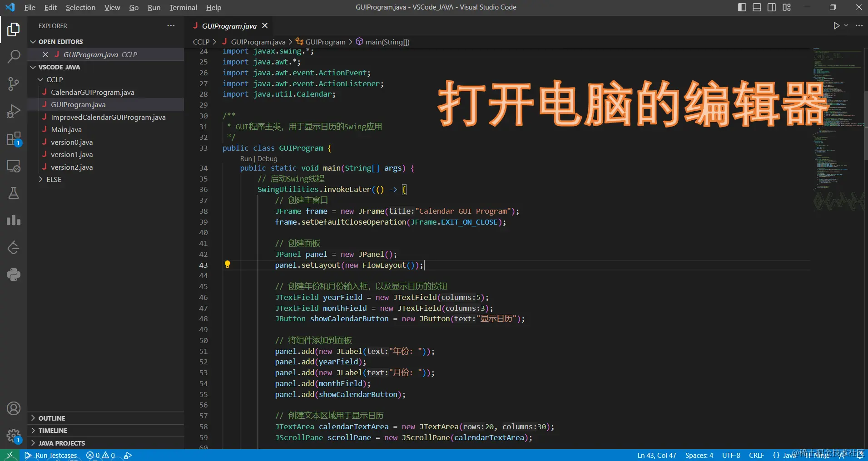This screenshot has height=461, width=868.
Task: Click CRLF line ending selector
Action: 757,455
